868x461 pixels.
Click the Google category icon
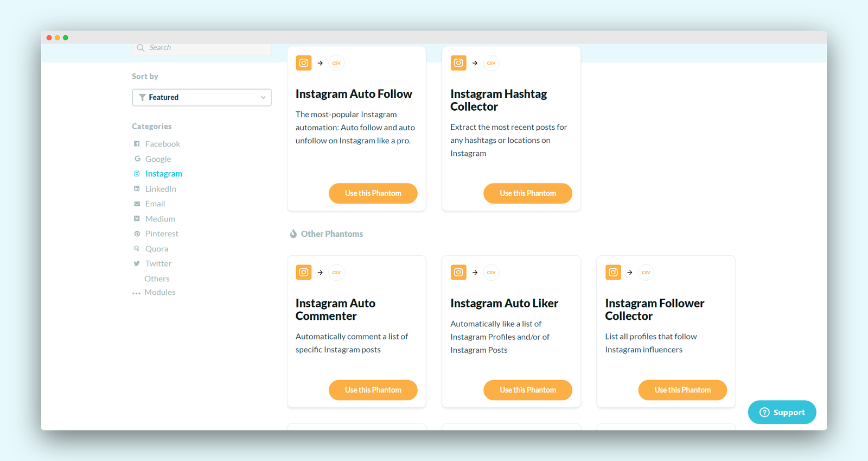point(137,159)
